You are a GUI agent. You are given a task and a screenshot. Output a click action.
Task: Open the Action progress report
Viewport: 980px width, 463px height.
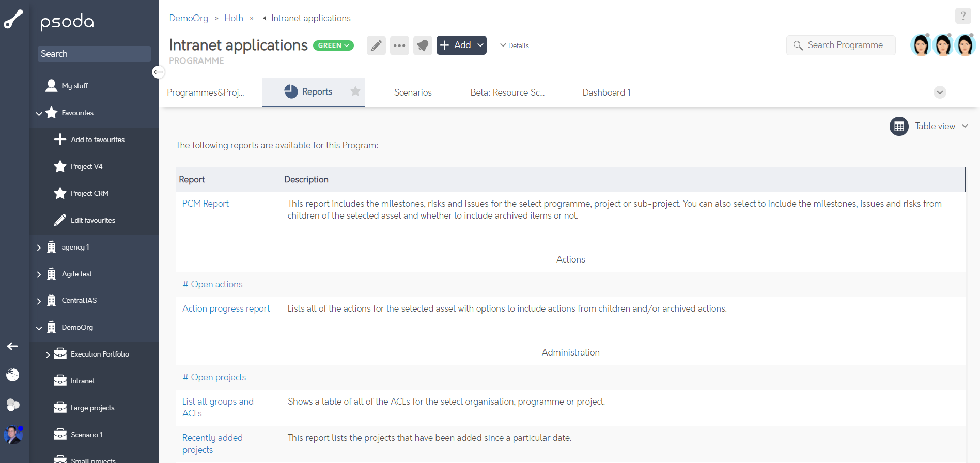[x=226, y=308]
